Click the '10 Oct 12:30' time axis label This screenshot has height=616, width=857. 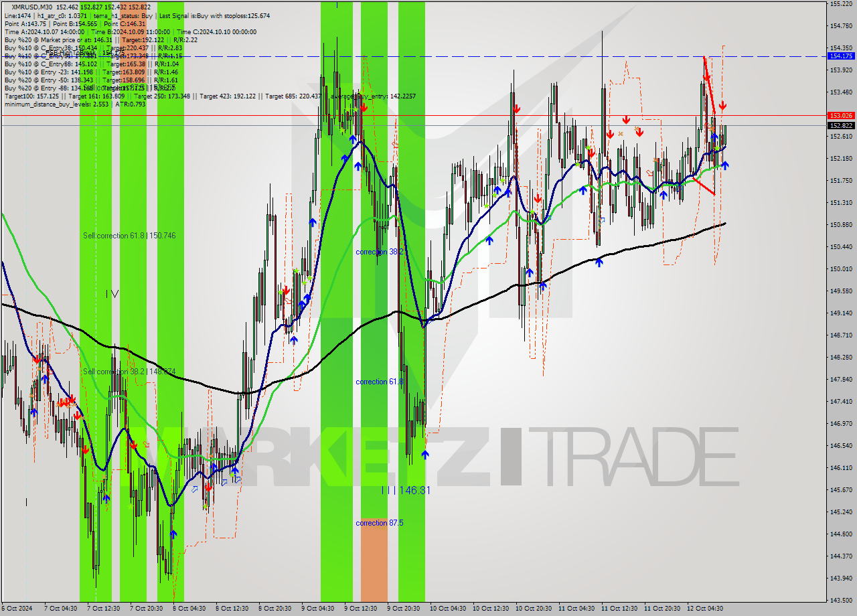pyautogui.click(x=490, y=609)
